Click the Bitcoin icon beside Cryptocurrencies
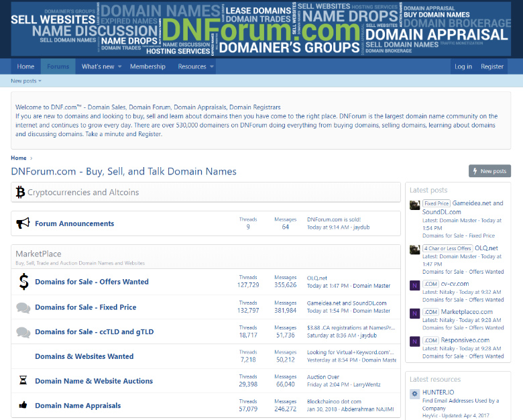Viewport: 523px width, 420px height. (x=20, y=193)
